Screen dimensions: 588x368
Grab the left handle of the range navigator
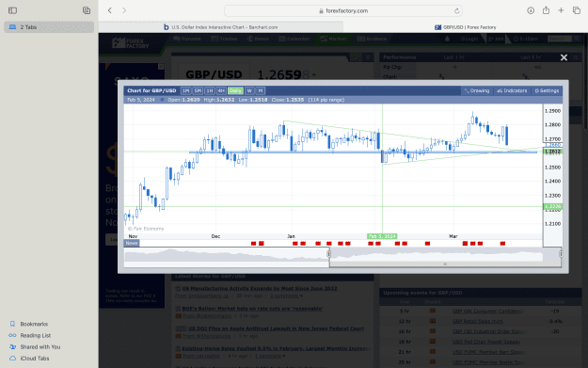[x=329, y=254]
